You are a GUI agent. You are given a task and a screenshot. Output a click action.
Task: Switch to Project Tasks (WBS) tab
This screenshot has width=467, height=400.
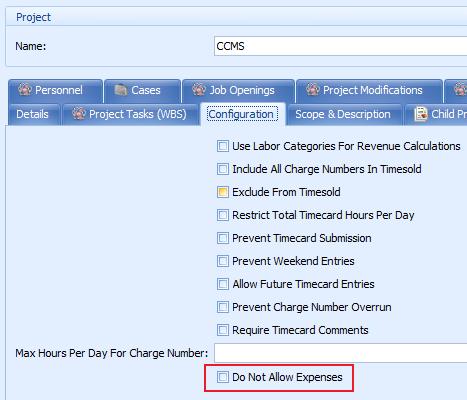[131, 114]
